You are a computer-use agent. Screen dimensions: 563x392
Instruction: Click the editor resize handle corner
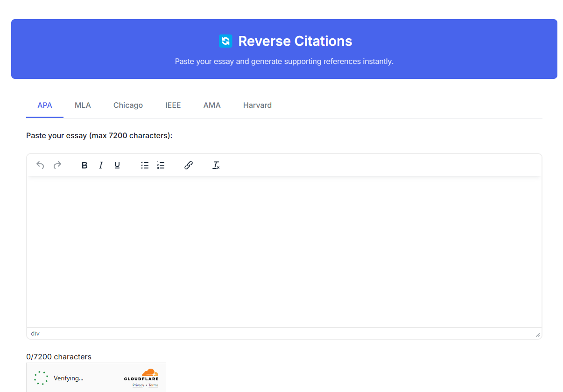click(x=538, y=335)
